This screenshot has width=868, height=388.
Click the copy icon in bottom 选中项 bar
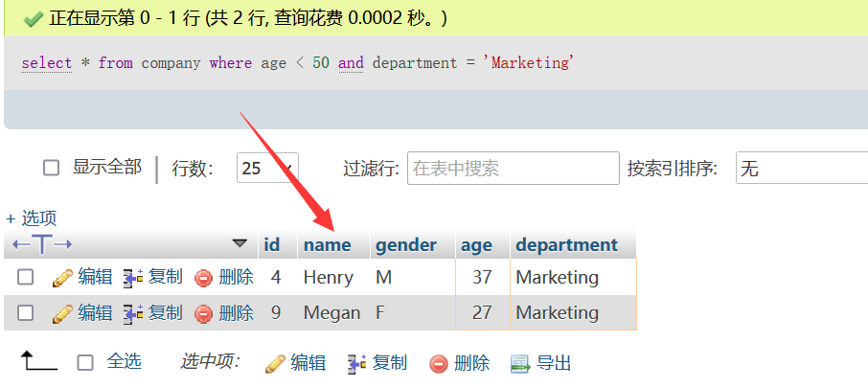tap(357, 364)
